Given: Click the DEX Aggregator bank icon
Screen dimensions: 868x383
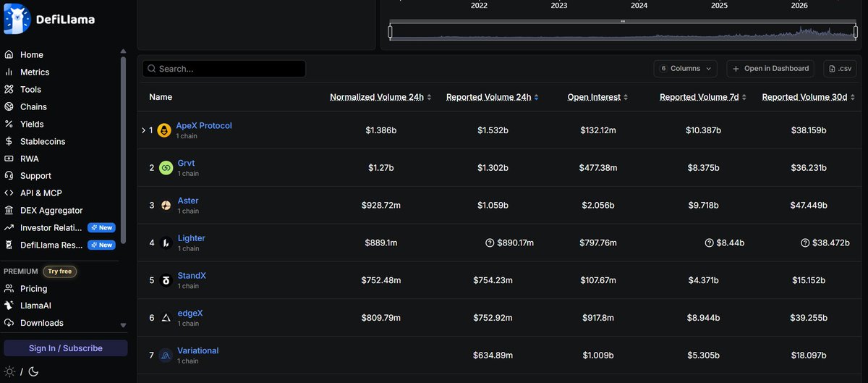Looking at the screenshot, I should (x=9, y=211).
